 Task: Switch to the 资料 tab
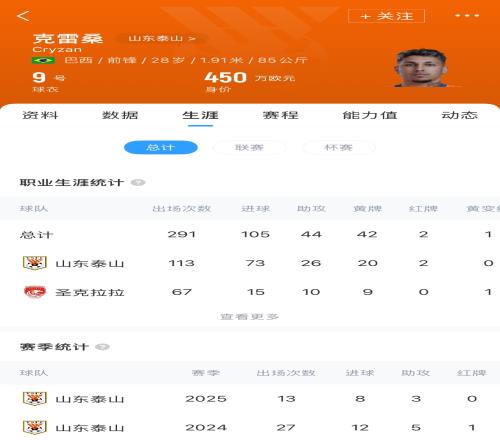tap(40, 115)
